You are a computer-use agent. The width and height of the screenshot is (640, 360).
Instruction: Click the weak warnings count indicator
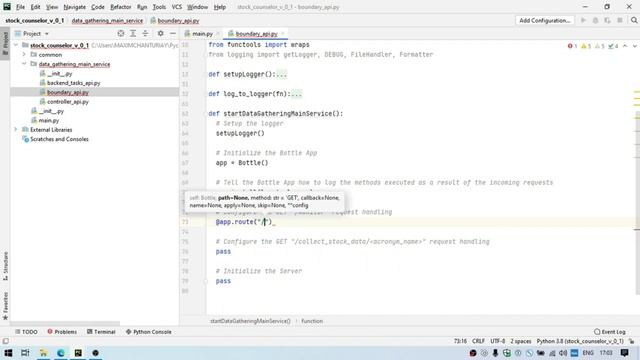pos(600,46)
